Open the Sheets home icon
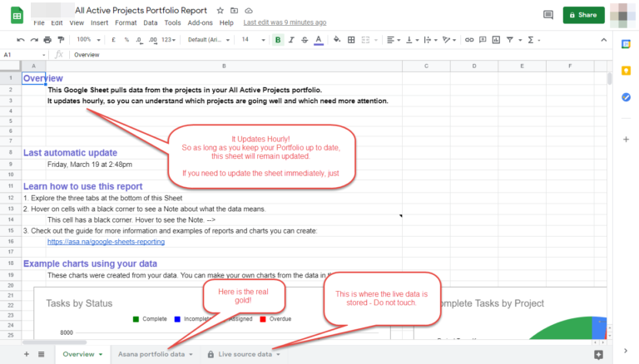The image size is (639, 364). tap(17, 16)
